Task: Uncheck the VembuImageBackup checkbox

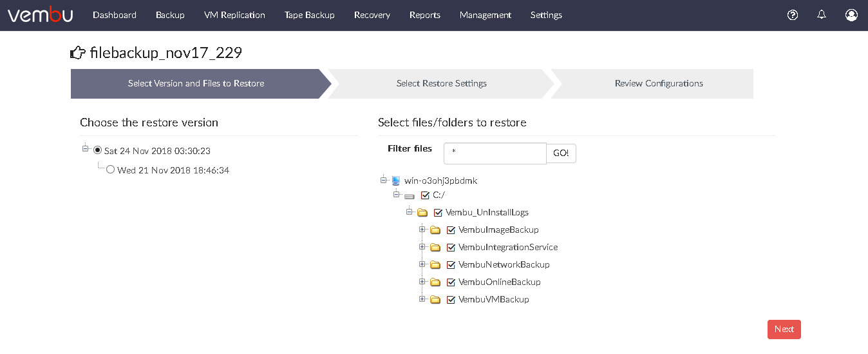Action: click(x=451, y=230)
